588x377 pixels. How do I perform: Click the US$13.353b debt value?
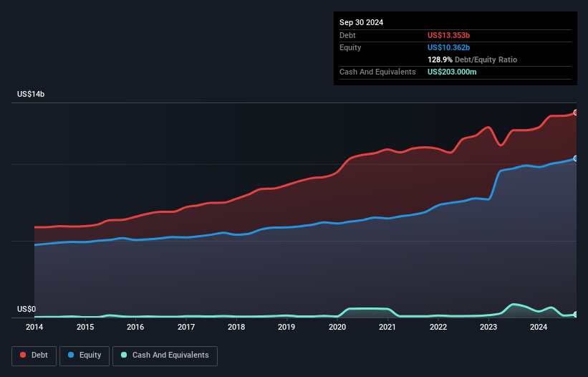coord(448,35)
